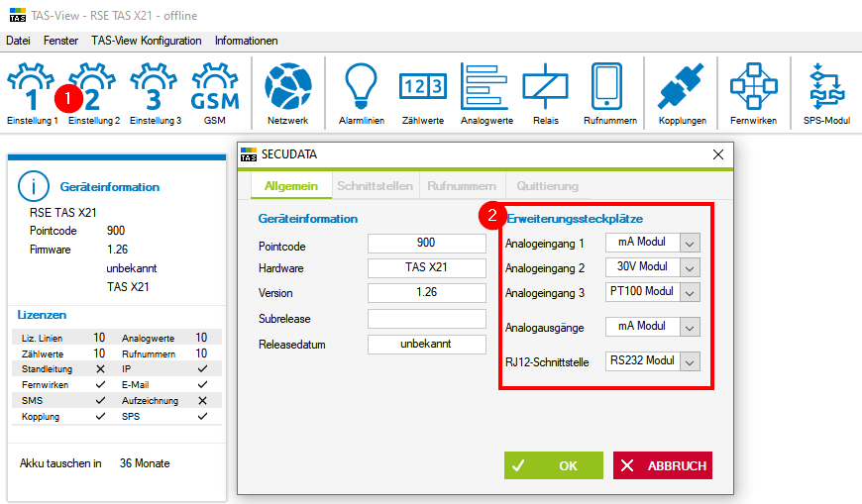The height and width of the screenshot is (504, 862).
Task: Open the Datei menu
Action: point(18,41)
